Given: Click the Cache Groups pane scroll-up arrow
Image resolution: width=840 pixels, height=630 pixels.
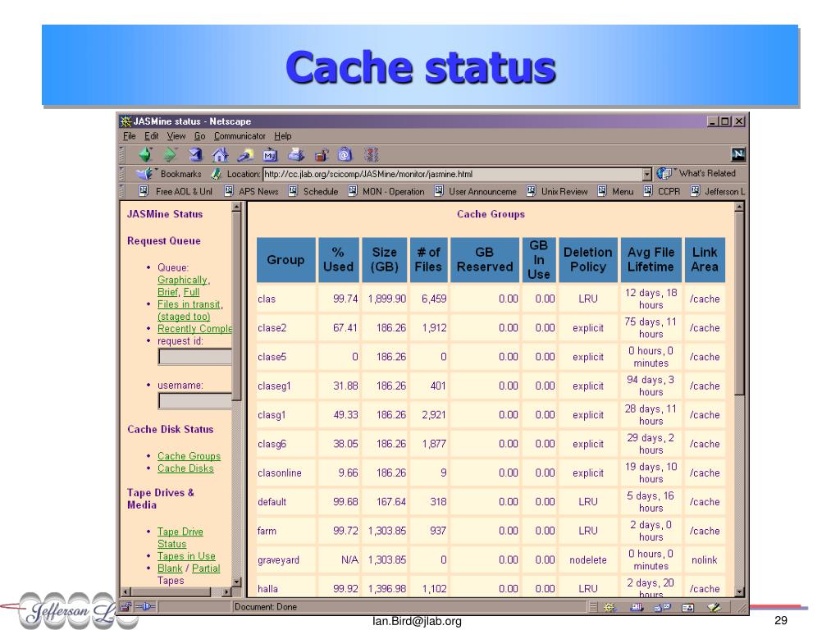Looking at the screenshot, I should pos(739,207).
